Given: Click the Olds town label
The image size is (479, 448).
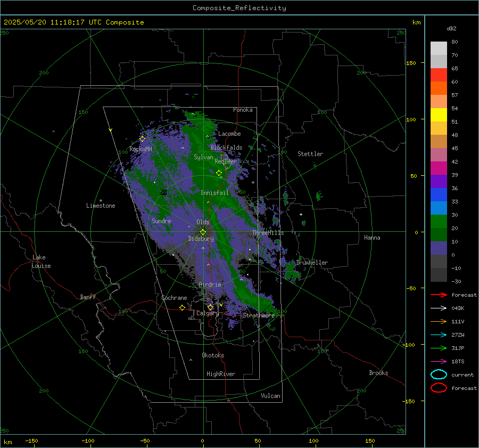Looking at the screenshot, I should click(203, 222).
